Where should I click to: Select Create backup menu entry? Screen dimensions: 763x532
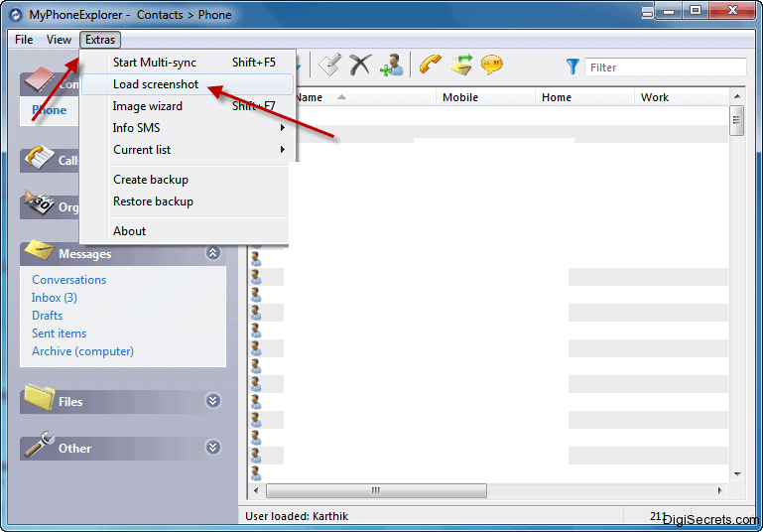[185, 180]
